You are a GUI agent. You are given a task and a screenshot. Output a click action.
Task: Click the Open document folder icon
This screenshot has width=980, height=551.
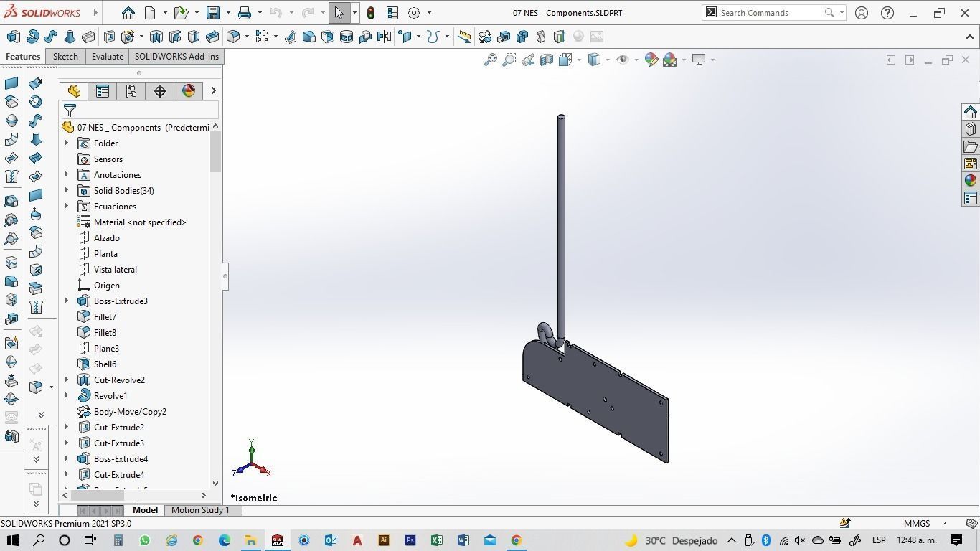coord(181,13)
